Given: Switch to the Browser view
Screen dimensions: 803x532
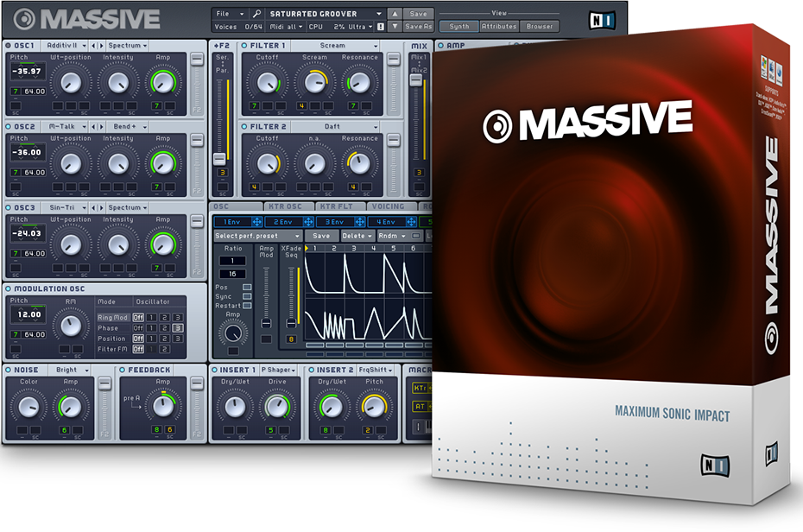Looking at the screenshot, I should pos(540,26).
